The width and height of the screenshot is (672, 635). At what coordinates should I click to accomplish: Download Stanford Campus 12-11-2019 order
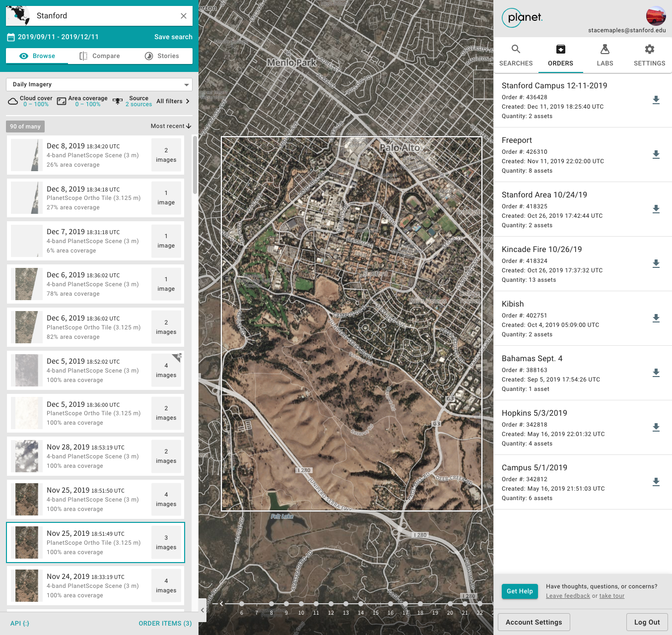(x=656, y=100)
